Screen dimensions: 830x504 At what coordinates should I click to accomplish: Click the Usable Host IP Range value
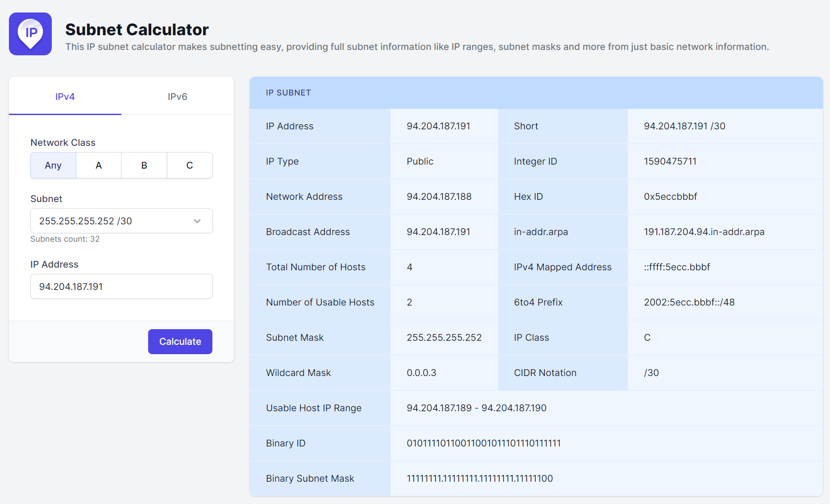point(476,408)
